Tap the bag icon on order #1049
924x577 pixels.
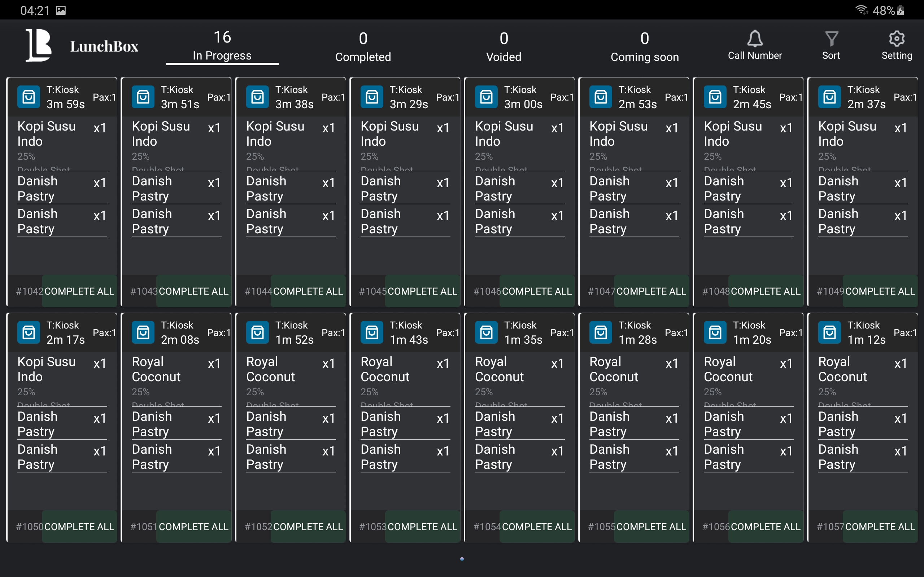coord(829,97)
